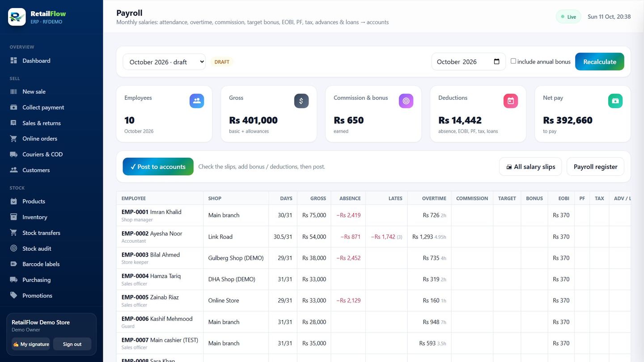The height and width of the screenshot is (362, 644).
Task: Click the October 2026 month input field
Action: 468,62
